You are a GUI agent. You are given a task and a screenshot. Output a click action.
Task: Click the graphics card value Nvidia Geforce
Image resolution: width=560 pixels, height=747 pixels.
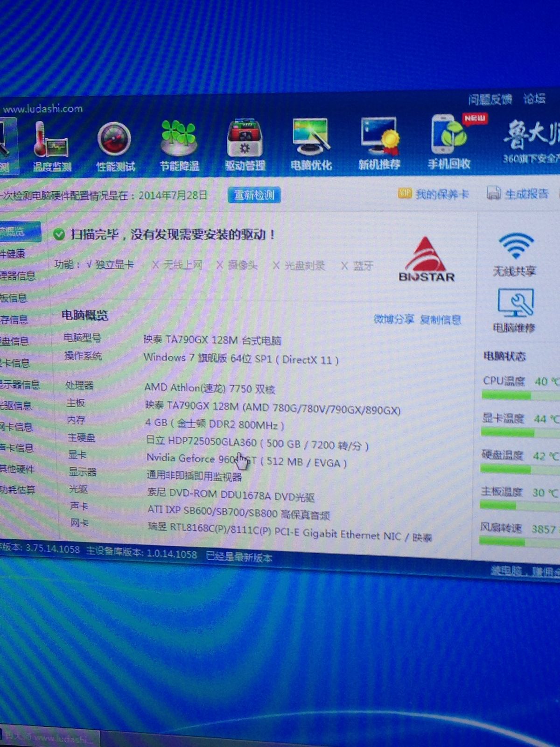(247, 460)
